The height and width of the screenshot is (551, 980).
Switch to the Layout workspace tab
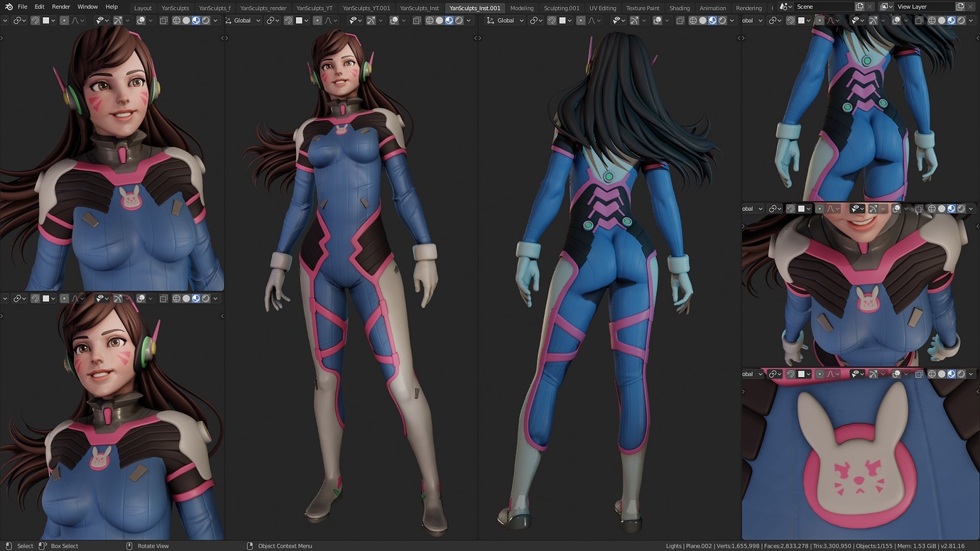143,8
